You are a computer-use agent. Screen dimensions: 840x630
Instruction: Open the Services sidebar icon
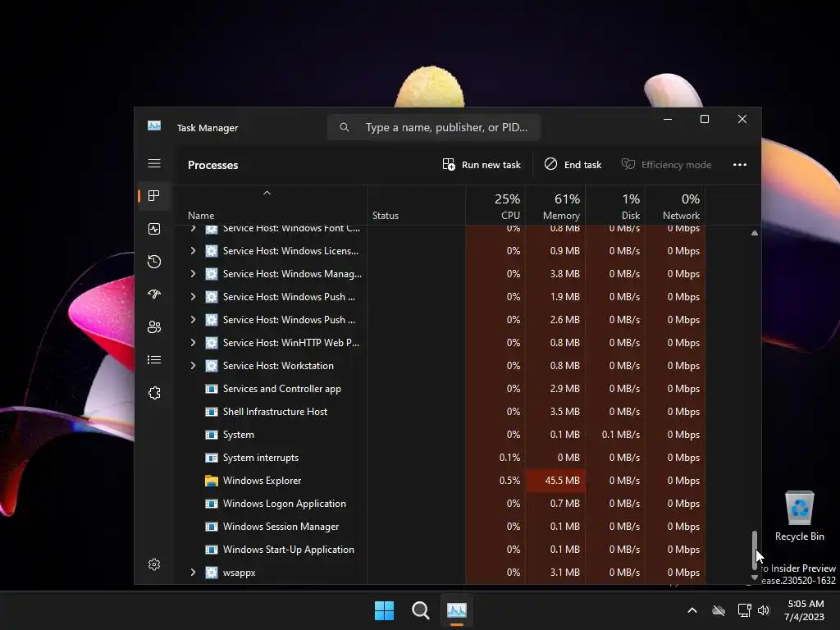point(154,393)
